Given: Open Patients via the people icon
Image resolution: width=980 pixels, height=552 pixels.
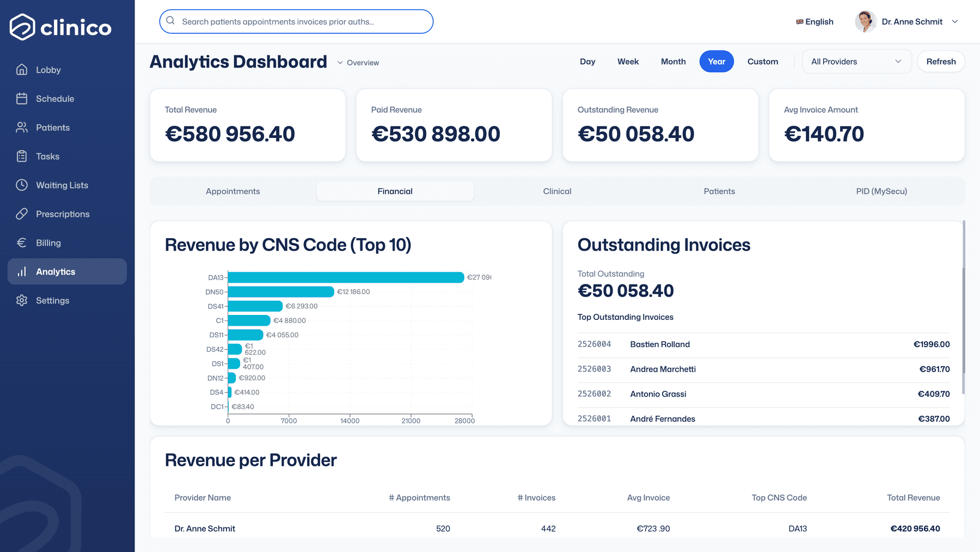Looking at the screenshot, I should coord(22,128).
